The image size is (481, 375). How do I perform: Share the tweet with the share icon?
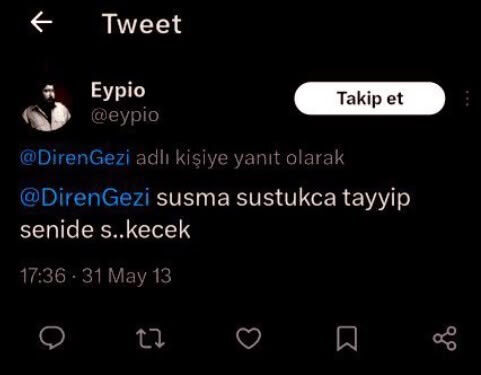(x=445, y=338)
